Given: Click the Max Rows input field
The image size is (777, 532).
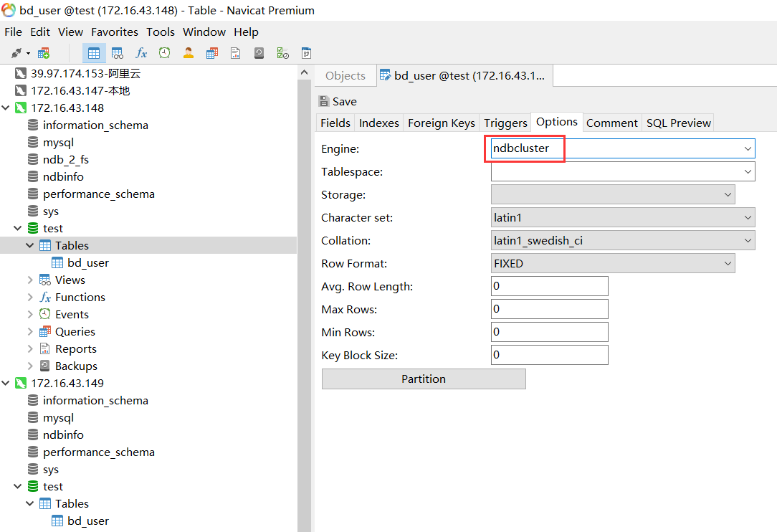Looking at the screenshot, I should click(550, 309).
